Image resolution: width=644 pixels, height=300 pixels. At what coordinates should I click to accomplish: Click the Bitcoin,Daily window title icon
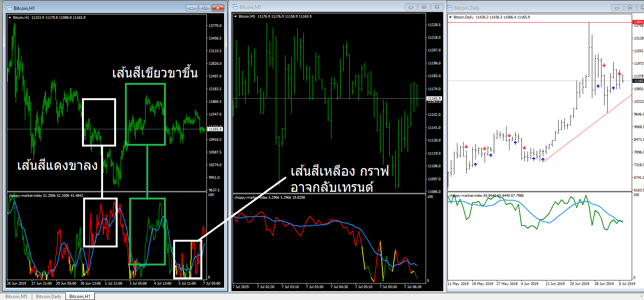coord(450,8)
